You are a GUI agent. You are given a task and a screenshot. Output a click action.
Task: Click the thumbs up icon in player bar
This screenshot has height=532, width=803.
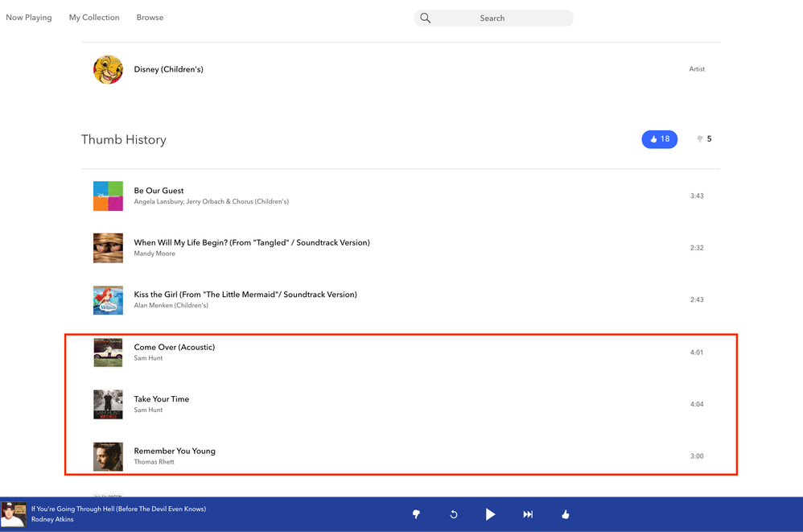(566, 514)
